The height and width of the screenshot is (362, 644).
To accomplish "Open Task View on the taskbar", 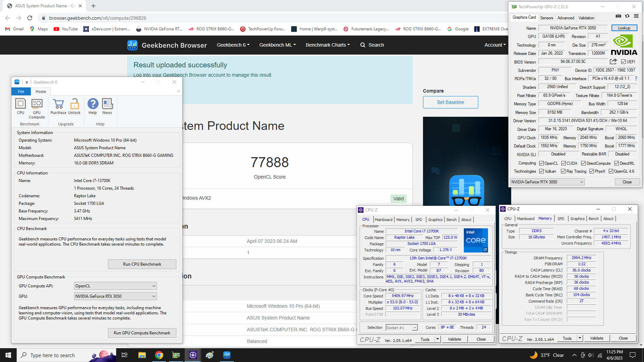I will click(125, 355).
